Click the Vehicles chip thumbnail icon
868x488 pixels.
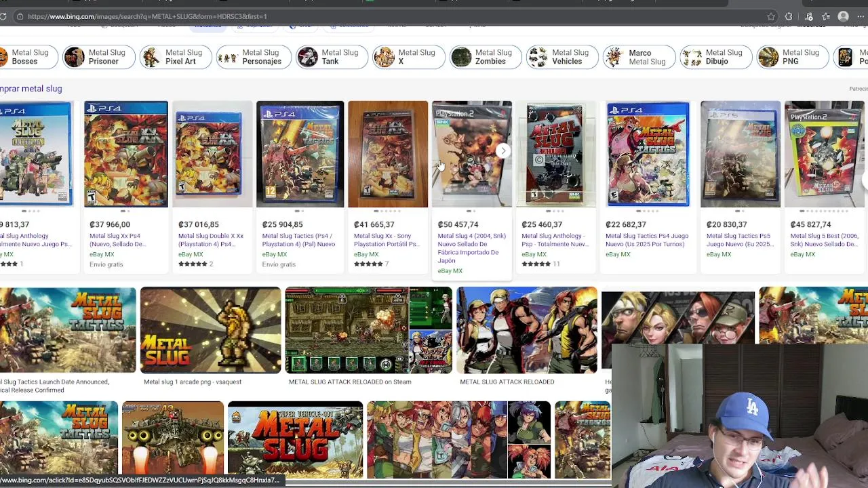coord(538,57)
